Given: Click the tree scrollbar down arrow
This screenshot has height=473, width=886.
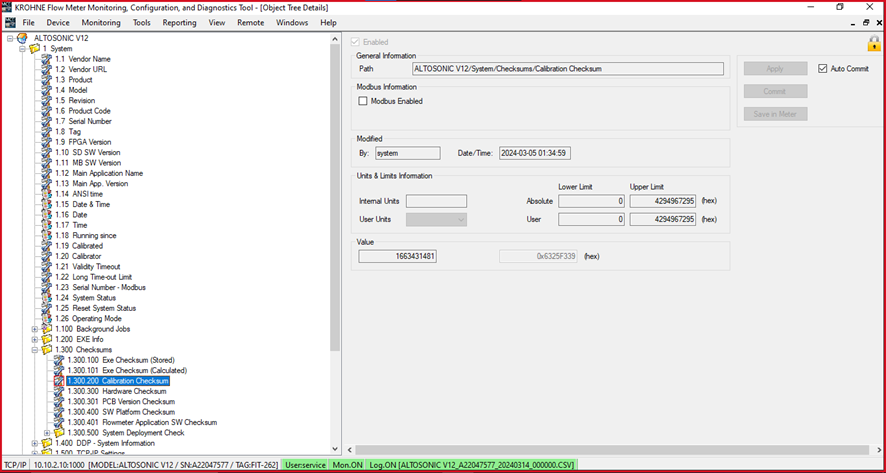Looking at the screenshot, I should (x=335, y=449).
